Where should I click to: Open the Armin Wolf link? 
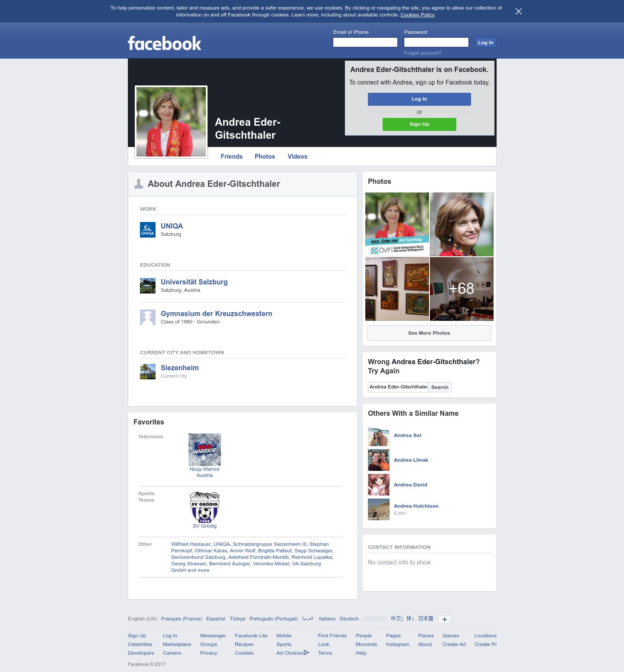(243, 551)
